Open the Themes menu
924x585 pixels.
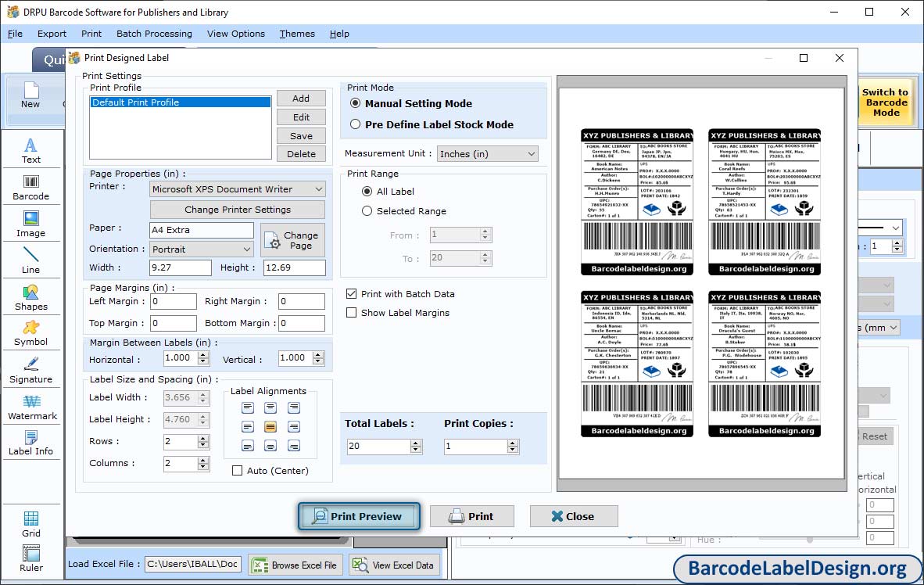pyautogui.click(x=297, y=34)
